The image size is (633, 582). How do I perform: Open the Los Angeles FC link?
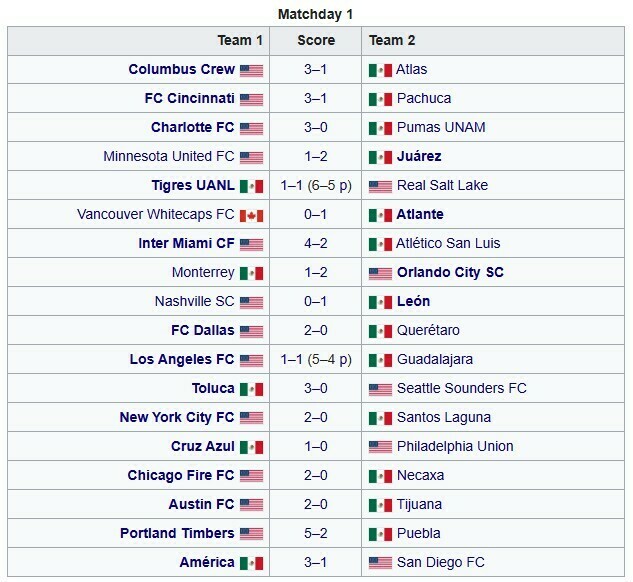(182, 359)
